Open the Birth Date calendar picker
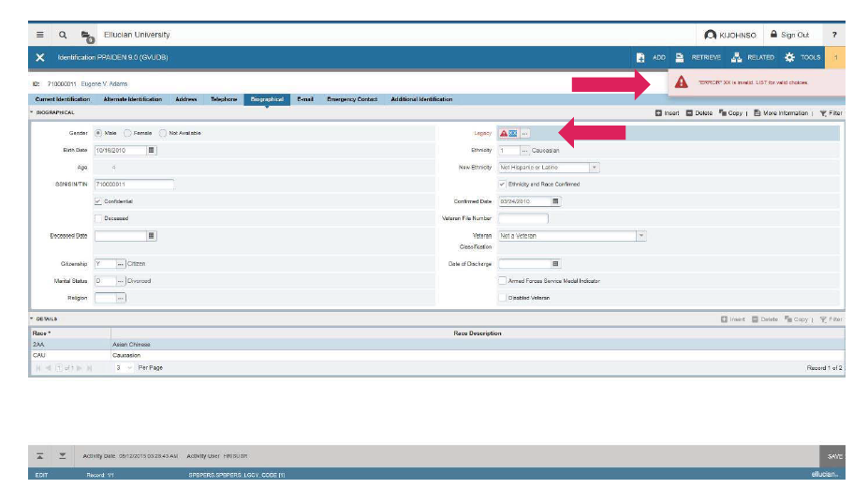The image size is (868, 503). tap(152, 150)
